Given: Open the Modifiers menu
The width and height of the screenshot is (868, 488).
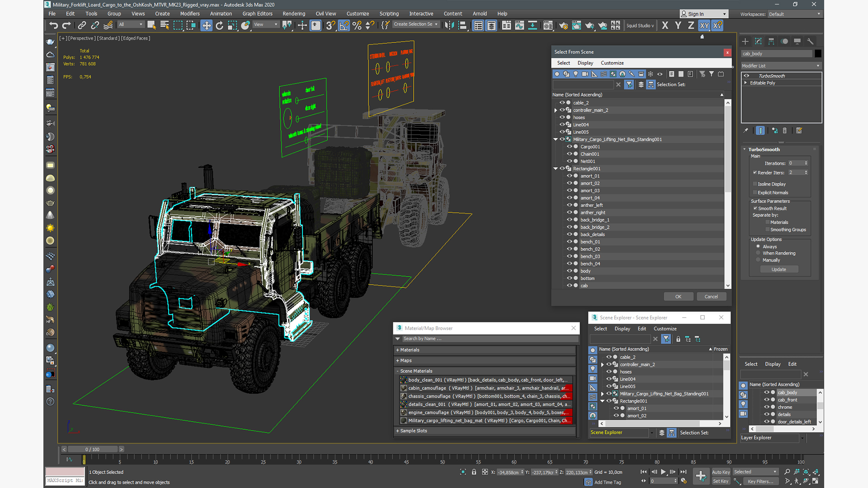Looking at the screenshot, I should coord(189,14).
